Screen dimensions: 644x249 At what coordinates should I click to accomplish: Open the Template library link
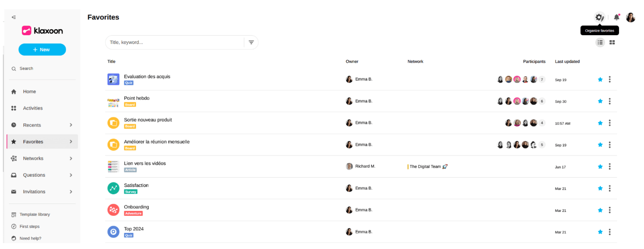pos(34,214)
